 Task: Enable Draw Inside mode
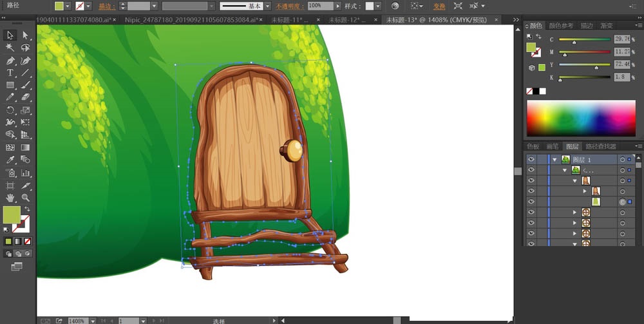[28, 254]
